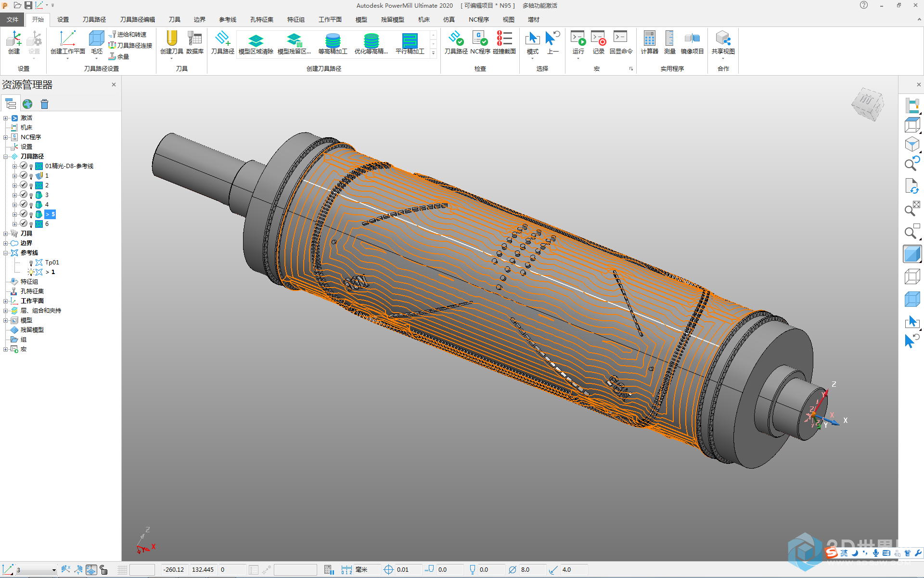Screen dimensions: 924x578
Task: Switch to the 边界 ribbon tab
Action: pos(199,20)
